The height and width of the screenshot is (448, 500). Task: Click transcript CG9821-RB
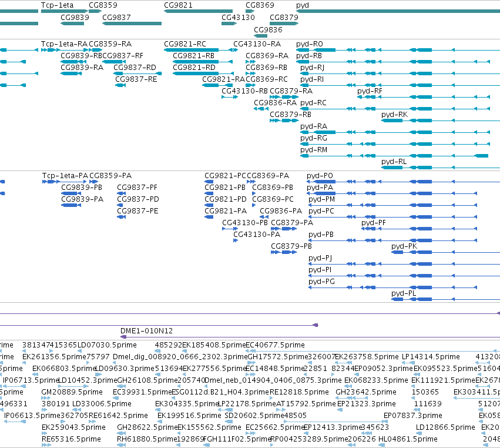tap(193, 55)
